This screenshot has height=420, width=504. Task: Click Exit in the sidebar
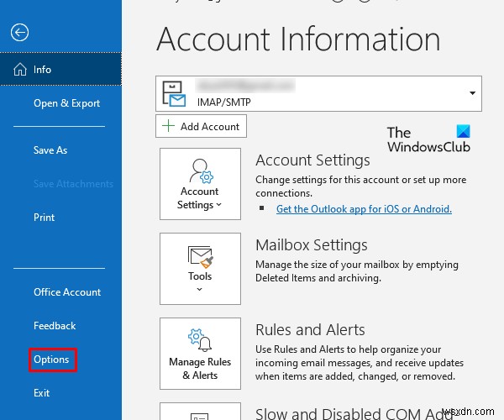click(x=41, y=393)
